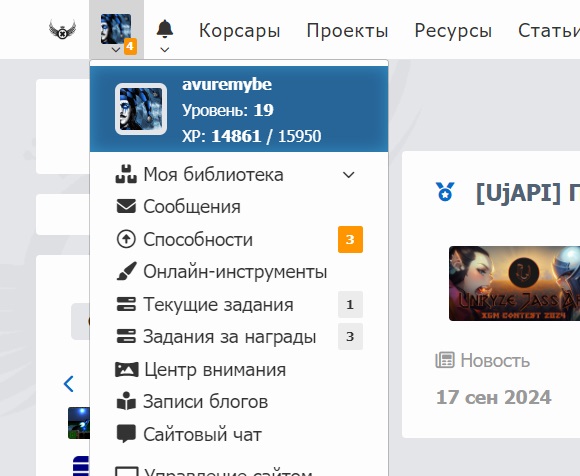Open notifications bell icon
This screenshot has height=476, width=580.
click(165, 29)
